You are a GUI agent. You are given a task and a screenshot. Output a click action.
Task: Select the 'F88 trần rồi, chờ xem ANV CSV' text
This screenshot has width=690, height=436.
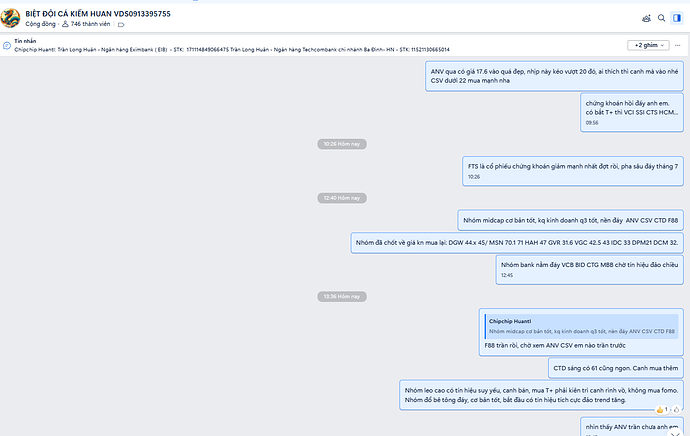[555, 346]
